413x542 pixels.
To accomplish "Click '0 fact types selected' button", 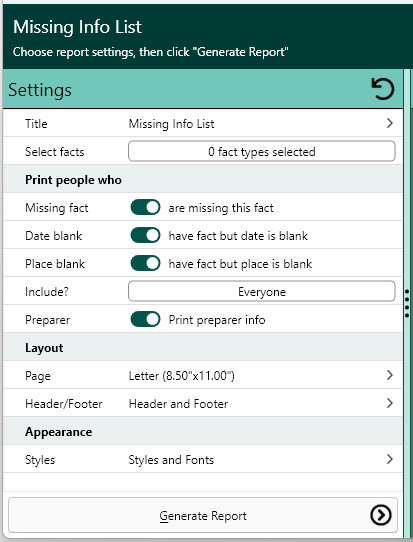I will (x=262, y=151).
